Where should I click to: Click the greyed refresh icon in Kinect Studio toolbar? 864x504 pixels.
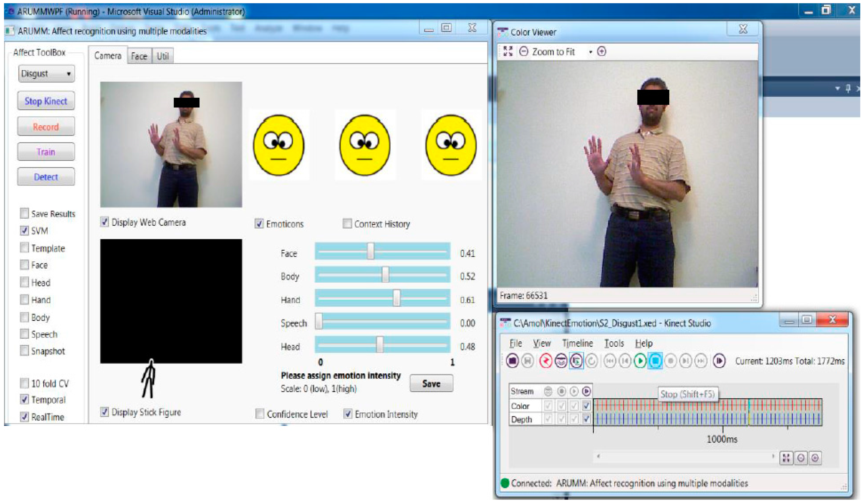click(x=592, y=361)
